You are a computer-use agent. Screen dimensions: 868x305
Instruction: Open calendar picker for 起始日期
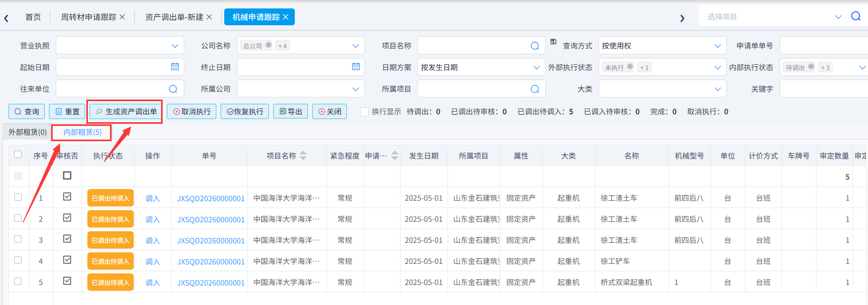[x=175, y=67]
